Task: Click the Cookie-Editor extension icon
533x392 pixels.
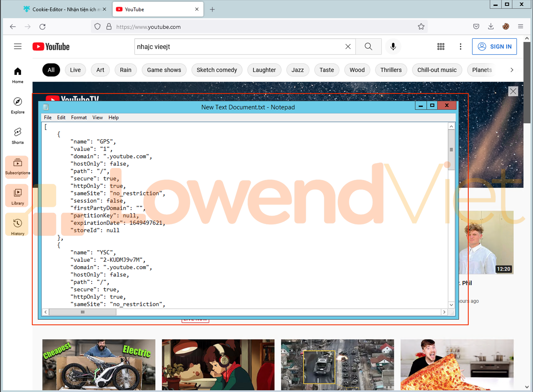Action: 505,26
